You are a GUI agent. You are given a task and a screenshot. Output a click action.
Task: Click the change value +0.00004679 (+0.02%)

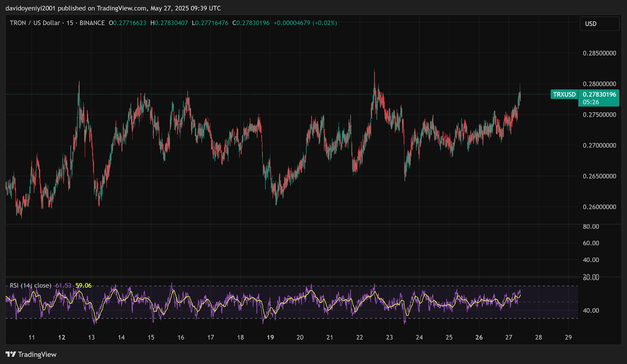[305, 23]
